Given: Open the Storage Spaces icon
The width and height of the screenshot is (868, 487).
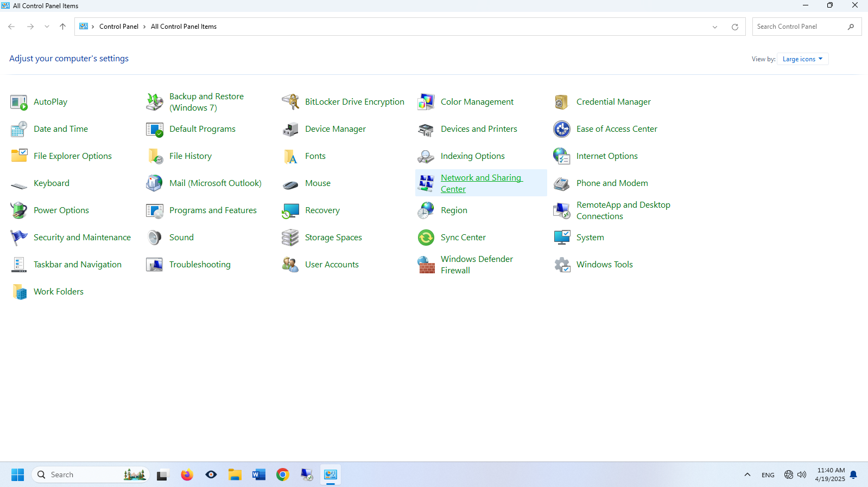Looking at the screenshot, I should 290,238.
